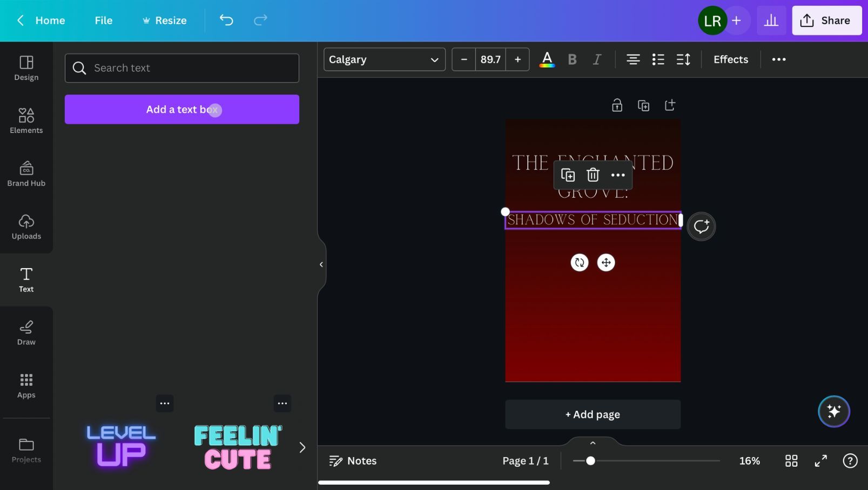Open the File menu

click(103, 21)
